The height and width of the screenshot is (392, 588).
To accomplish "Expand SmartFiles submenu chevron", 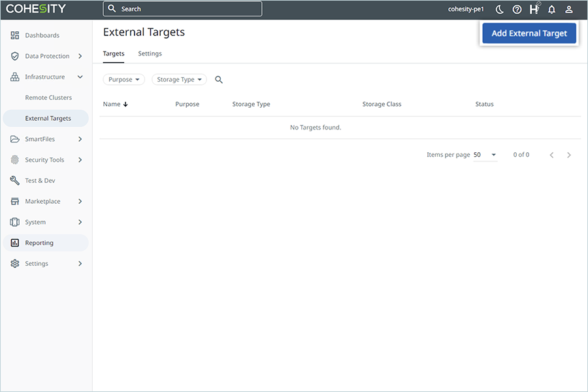I will 80,139.
